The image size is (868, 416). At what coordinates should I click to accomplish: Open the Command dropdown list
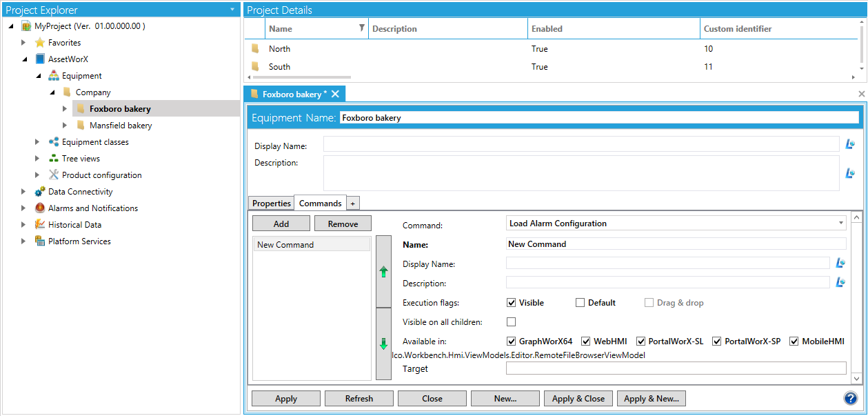tap(841, 224)
